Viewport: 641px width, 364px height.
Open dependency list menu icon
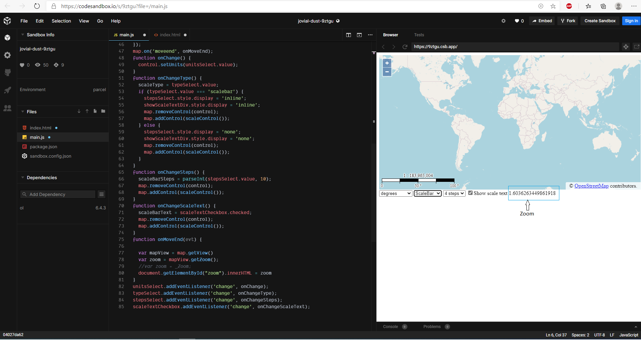pos(102,194)
